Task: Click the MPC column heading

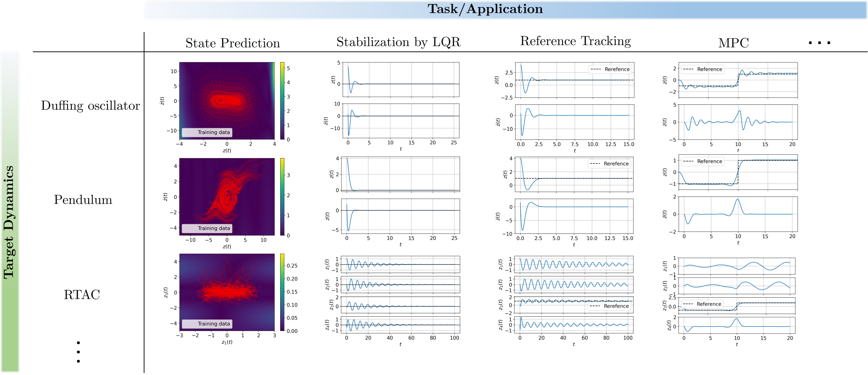Action: point(733,43)
